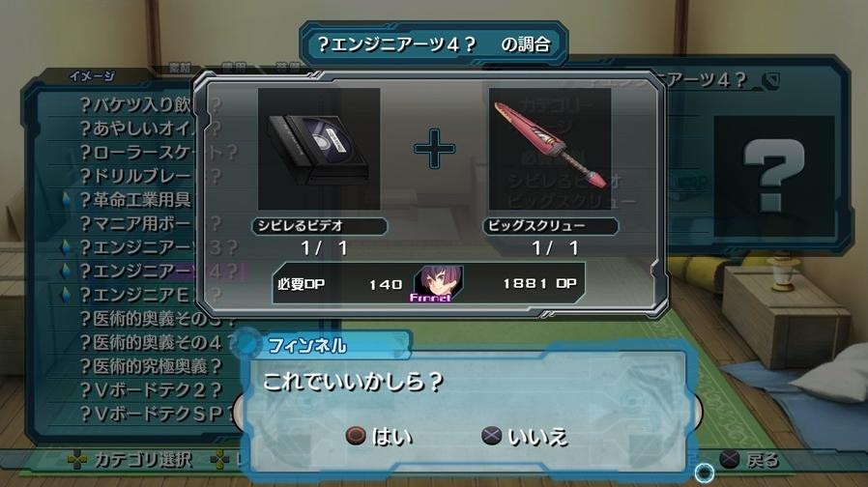Click the blue crystal beside 革命工業用具
868x487 pixels.
67,200
